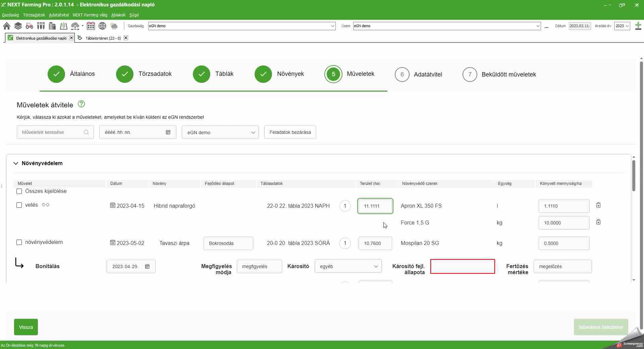Click the globe map icon
644x349 pixels.
[102, 26]
